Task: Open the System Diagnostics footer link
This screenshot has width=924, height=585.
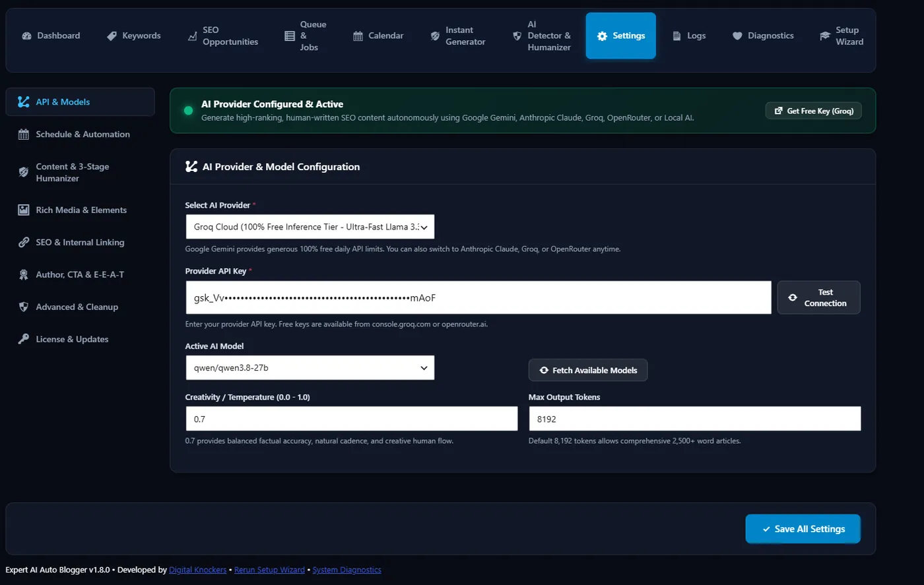Action: [347, 570]
